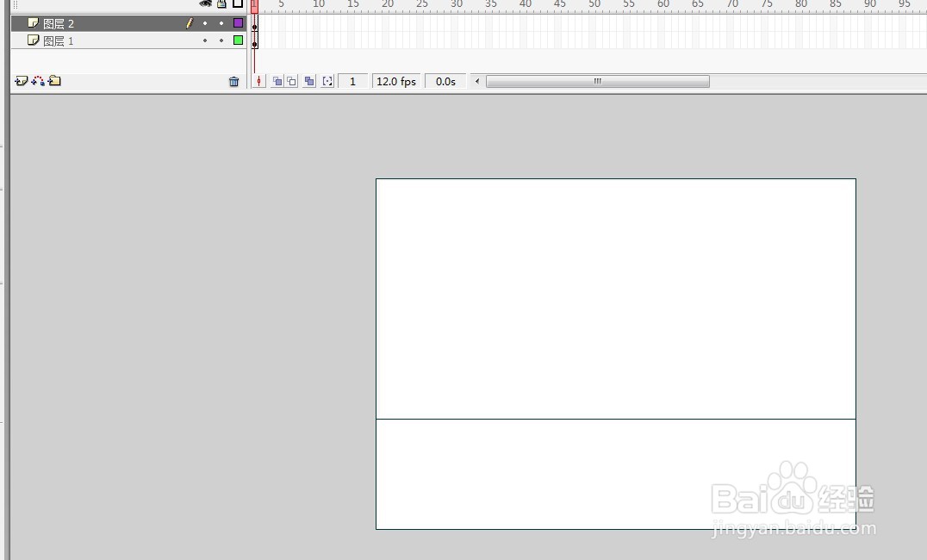This screenshot has height=560, width=927.
Task: Toggle outline column header for all layers
Action: point(238,3)
